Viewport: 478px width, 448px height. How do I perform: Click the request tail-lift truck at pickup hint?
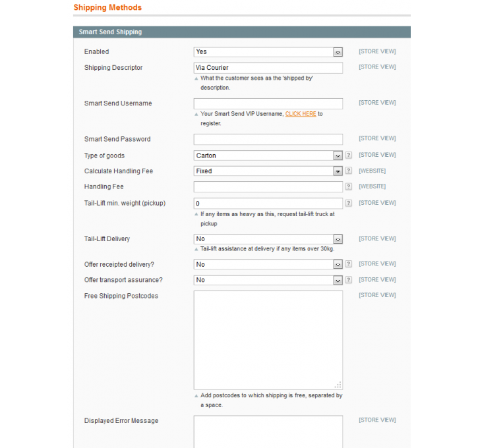[268, 219]
